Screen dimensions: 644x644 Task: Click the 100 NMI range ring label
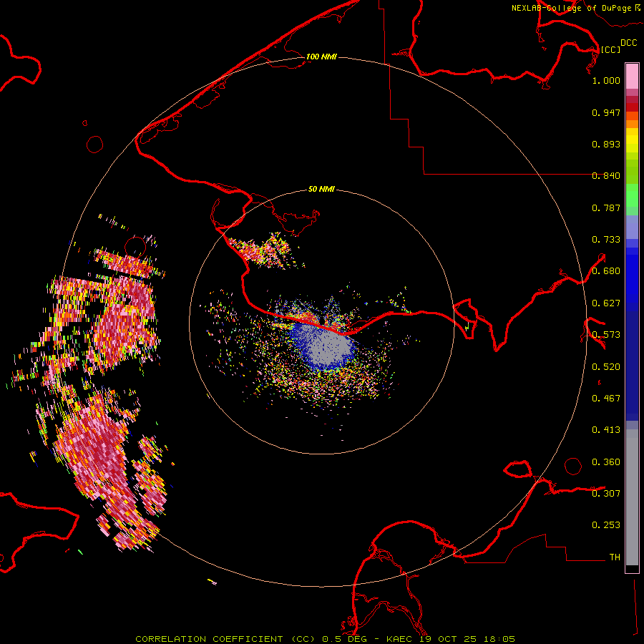pos(321,57)
